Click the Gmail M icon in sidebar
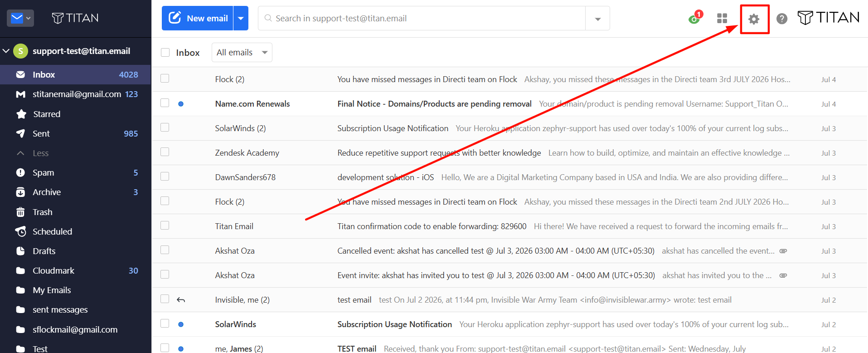Screen dimensions: 868x353 (21, 94)
